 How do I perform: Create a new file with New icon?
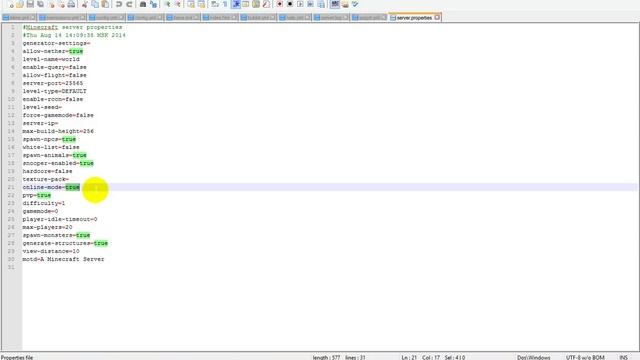click(10, 4)
